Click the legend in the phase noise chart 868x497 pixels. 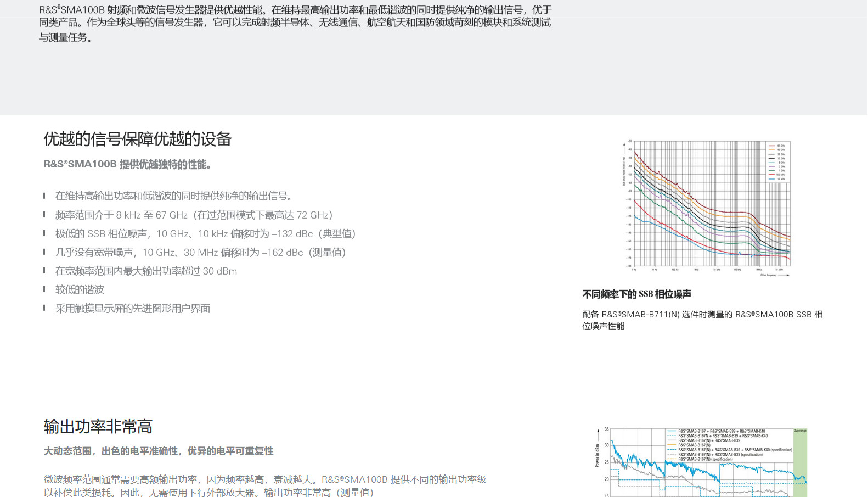[777, 162]
